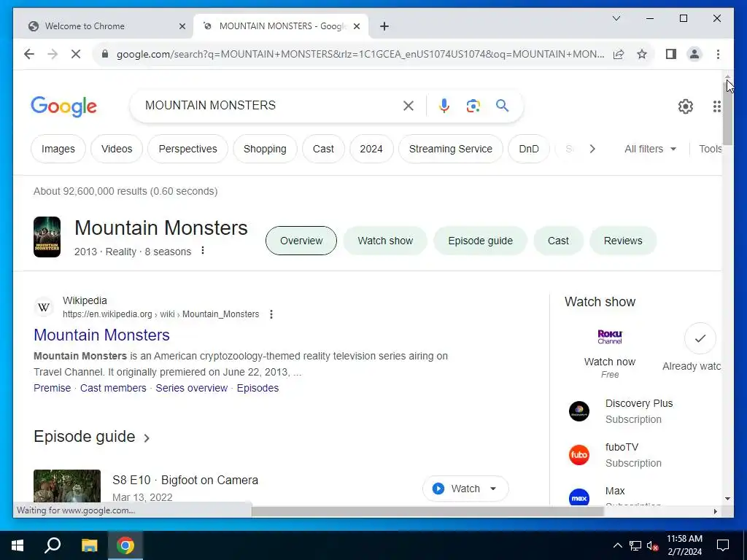Open Windows taskbar search

53,545
